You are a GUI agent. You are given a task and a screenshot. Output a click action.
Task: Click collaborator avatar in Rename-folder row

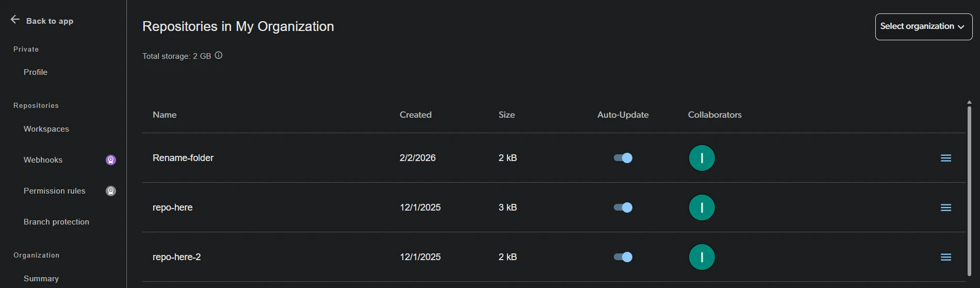[702, 158]
